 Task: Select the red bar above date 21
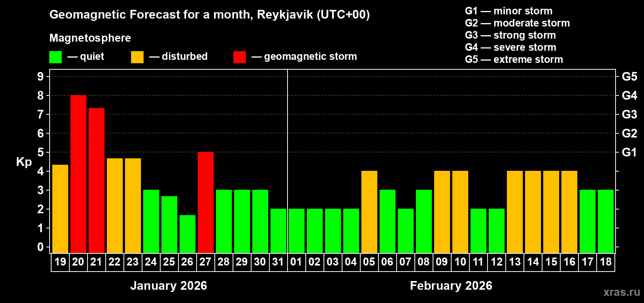point(97,181)
